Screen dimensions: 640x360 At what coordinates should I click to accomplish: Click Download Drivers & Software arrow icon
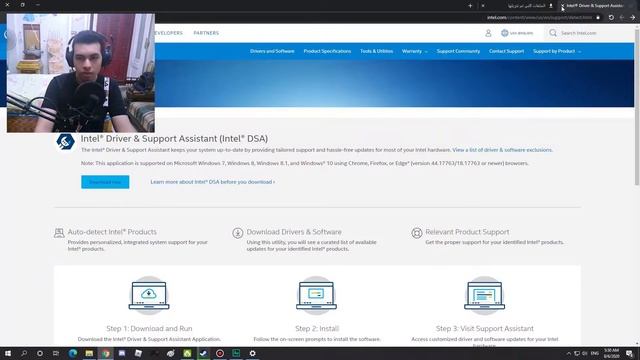[238, 233]
